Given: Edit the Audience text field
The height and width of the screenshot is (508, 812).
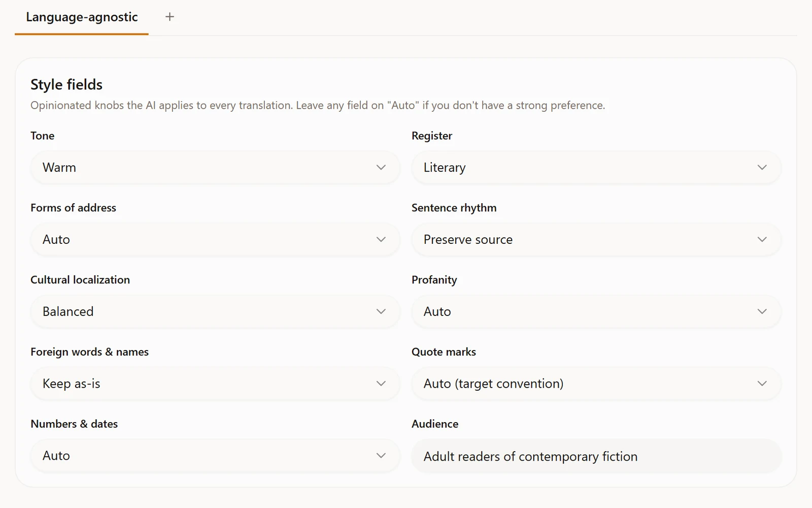Looking at the screenshot, I should click(x=596, y=456).
